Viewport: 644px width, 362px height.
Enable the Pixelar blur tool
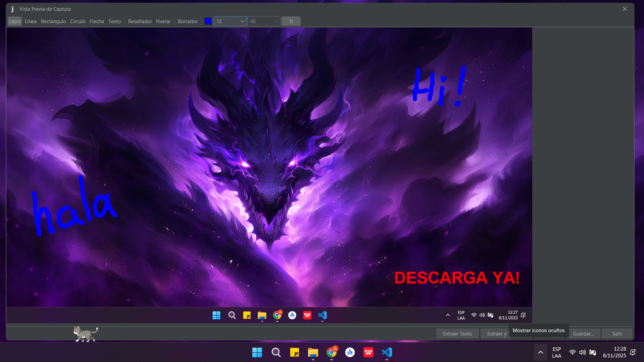pyautogui.click(x=163, y=21)
